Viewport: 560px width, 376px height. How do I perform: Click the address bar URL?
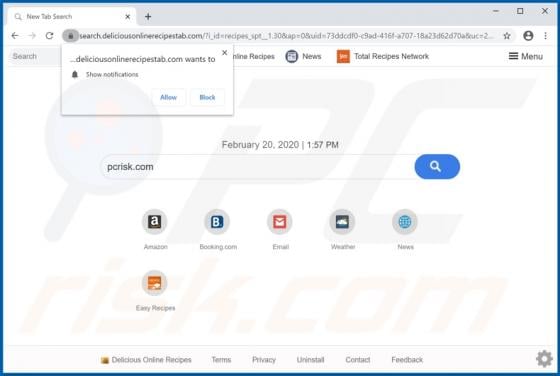(x=286, y=36)
